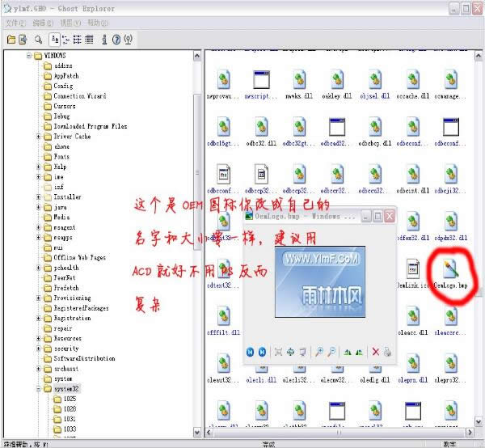Click the extract toolbar icon

[x=23, y=40]
